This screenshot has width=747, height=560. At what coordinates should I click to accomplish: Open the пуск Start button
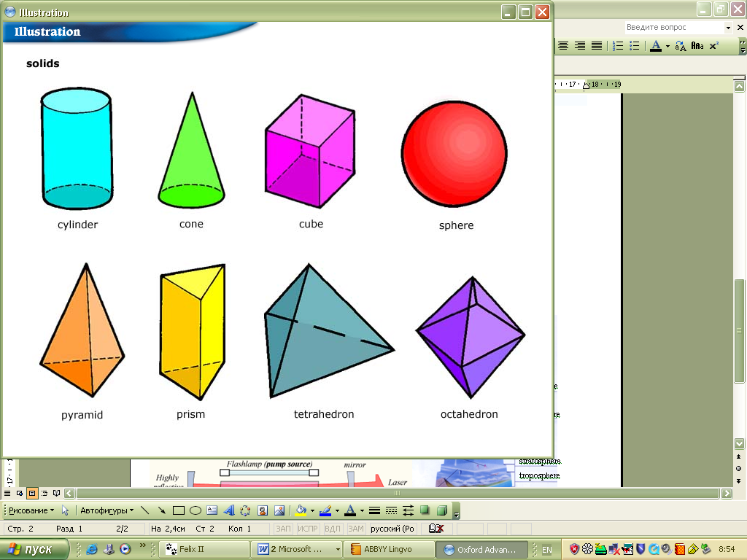click(x=34, y=549)
